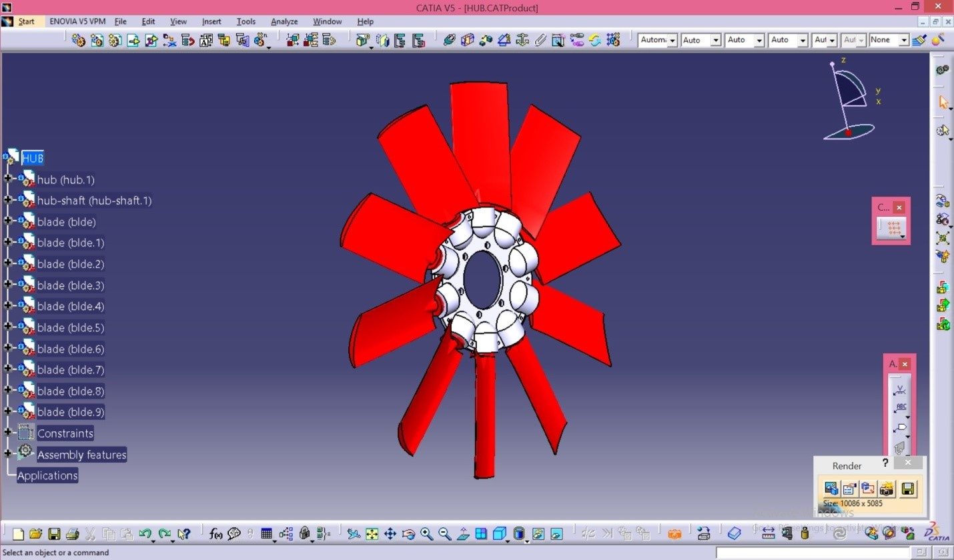Open the Insert menu
The image size is (954, 560).
click(x=211, y=21)
